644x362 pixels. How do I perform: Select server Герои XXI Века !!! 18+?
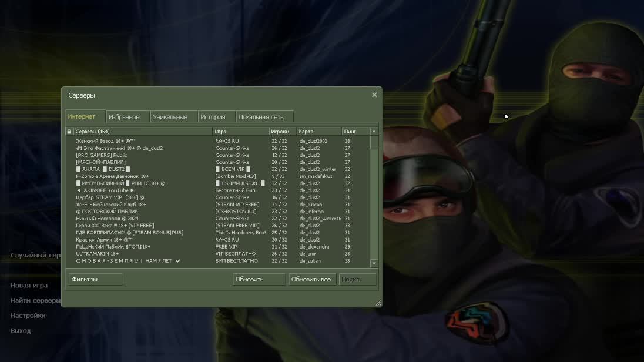[x=217, y=226]
